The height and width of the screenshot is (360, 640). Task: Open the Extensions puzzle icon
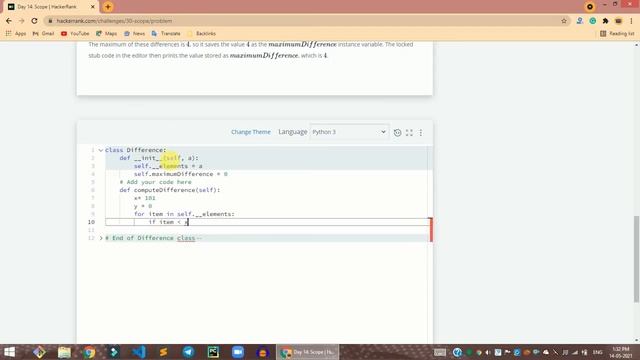(x=605, y=21)
